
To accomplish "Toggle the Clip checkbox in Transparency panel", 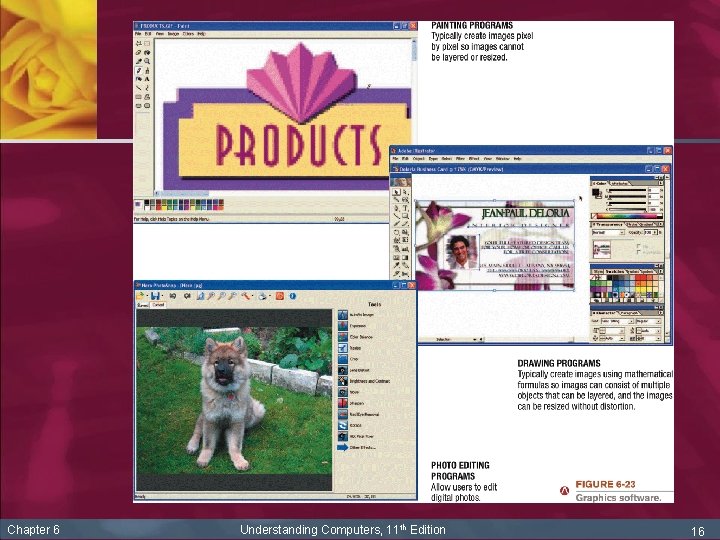I will point(638,246).
